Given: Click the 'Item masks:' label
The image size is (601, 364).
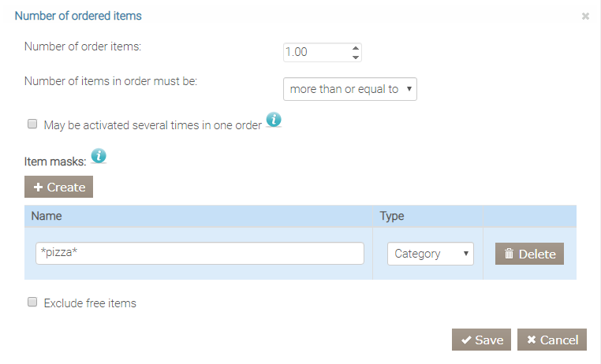Looking at the screenshot, I should (55, 162).
